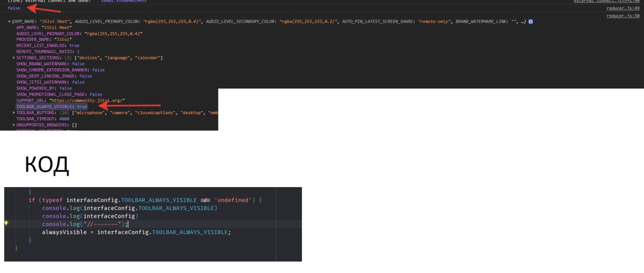The height and width of the screenshot is (273, 644).
Task: Select the highlighted TOOLBAR_ALWAYS_VISIBLE row
Action: pos(52,107)
